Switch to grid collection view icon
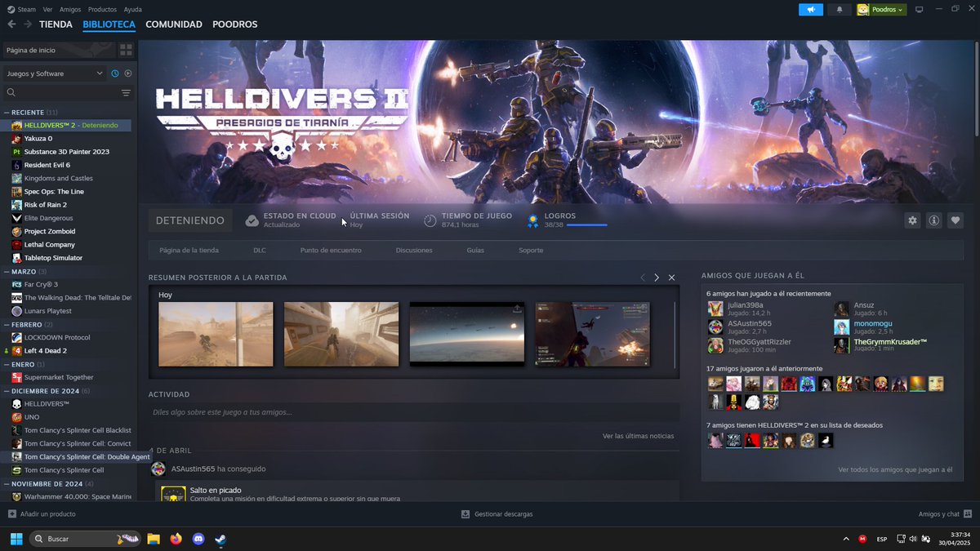Image resolution: width=980 pixels, height=551 pixels. click(126, 50)
